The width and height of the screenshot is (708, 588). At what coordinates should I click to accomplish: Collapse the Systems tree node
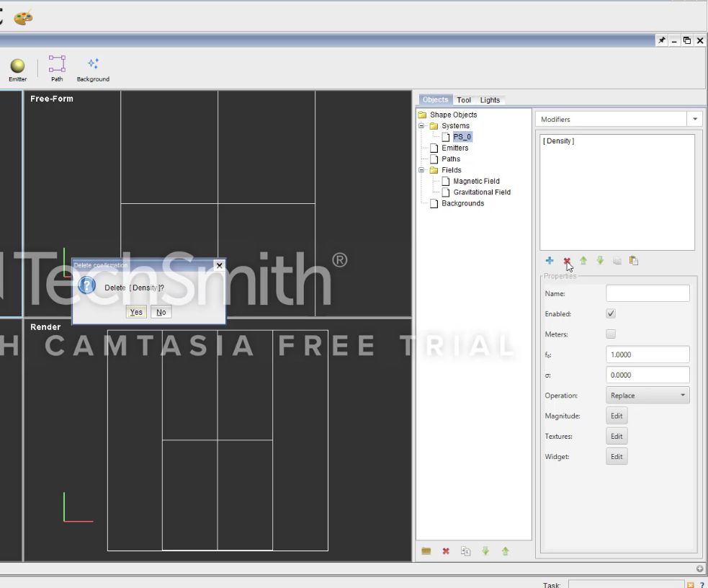[x=421, y=125]
